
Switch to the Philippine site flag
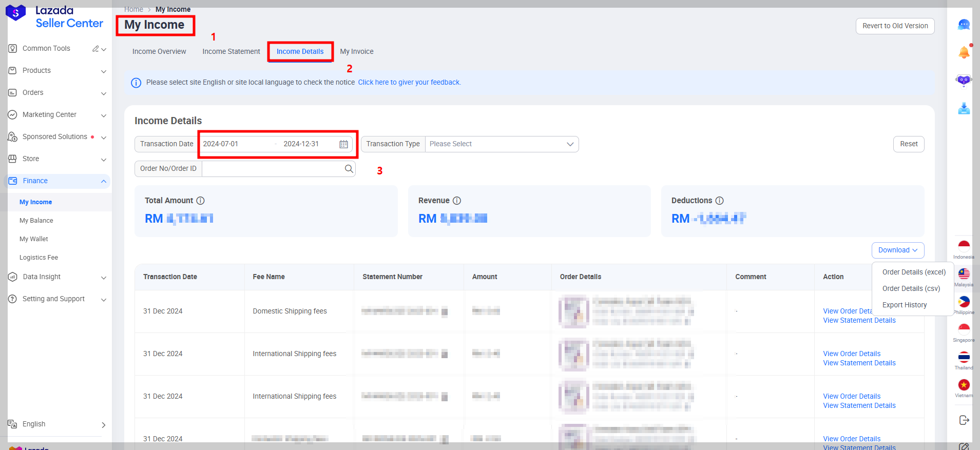point(964,302)
